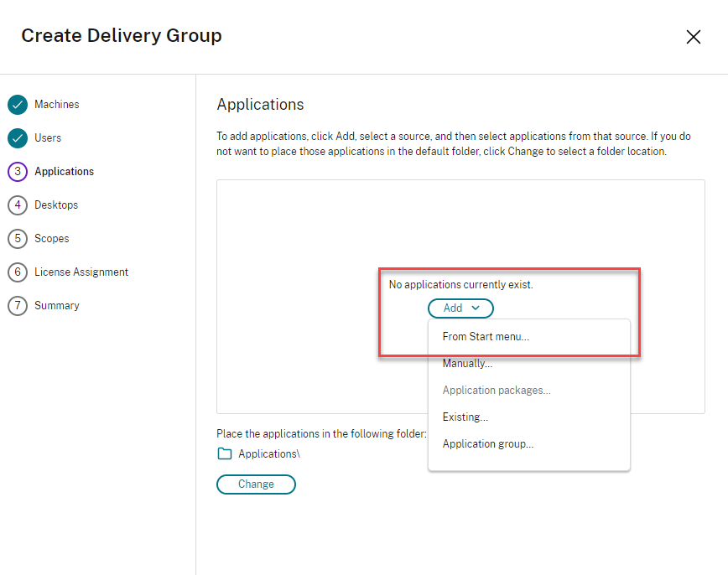This screenshot has height=575, width=728.
Task: Go to the Desktops step label
Action: tap(56, 205)
